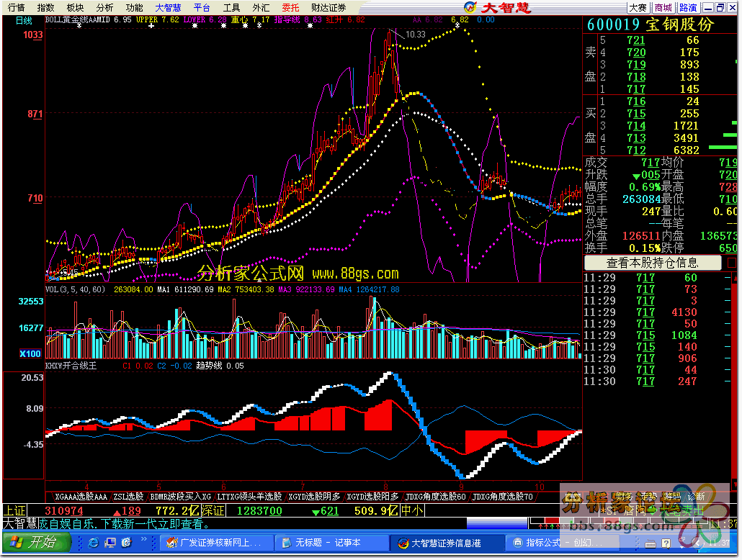Open the 工具 menu
742x560 pixels.
pos(231,8)
